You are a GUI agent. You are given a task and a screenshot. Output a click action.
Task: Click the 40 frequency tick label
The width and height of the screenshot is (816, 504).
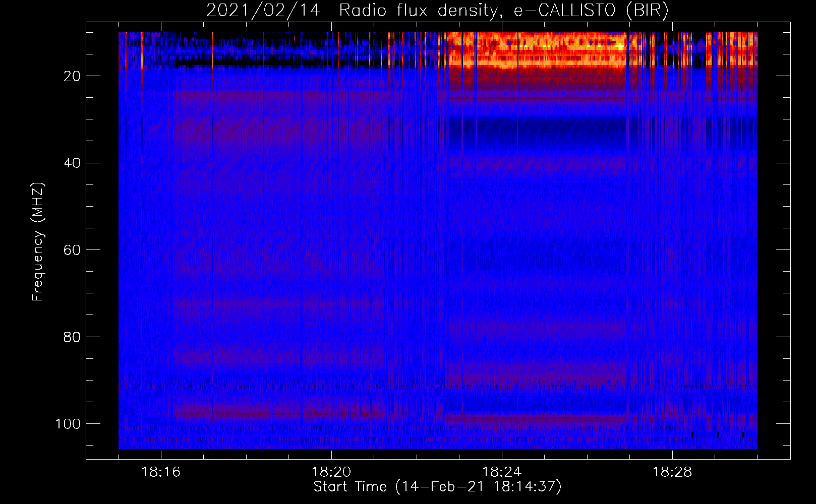[72, 163]
